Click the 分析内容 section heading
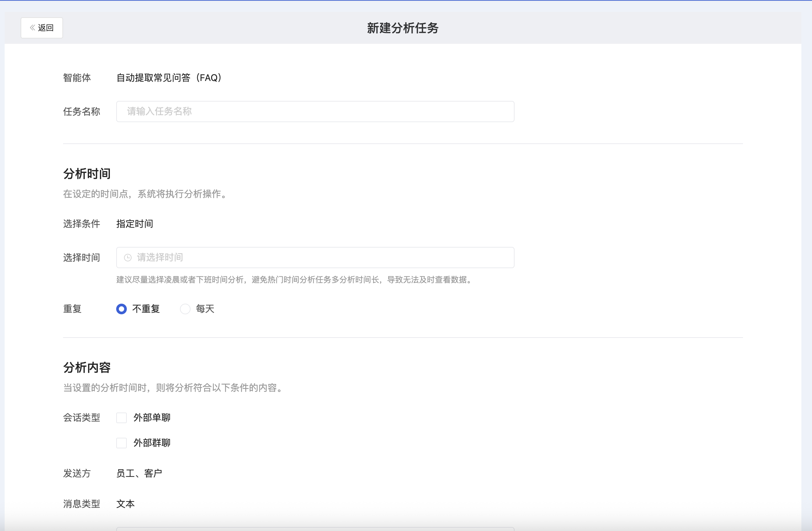Viewport: 812px width, 531px height. pyautogui.click(x=87, y=367)
